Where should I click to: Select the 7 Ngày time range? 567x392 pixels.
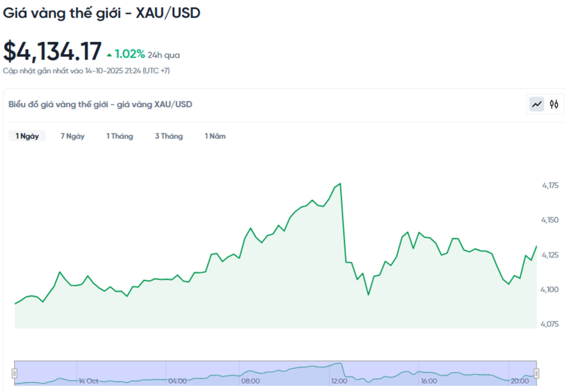pyautogui.click(x=72, y=136)
